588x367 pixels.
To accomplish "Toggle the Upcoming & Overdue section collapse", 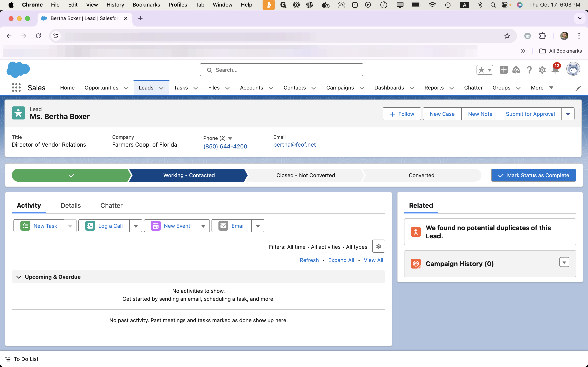I will 18,277.
